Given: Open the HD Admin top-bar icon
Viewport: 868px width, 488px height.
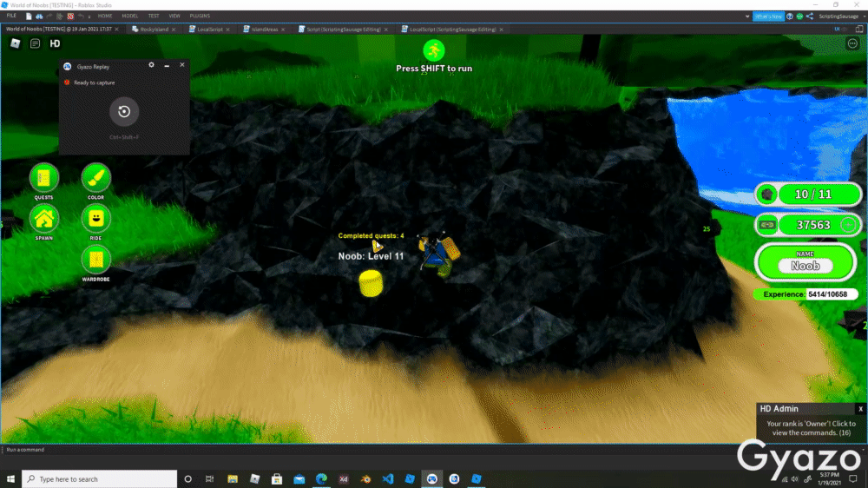Looking at the screenshot, I should (55, 43).
